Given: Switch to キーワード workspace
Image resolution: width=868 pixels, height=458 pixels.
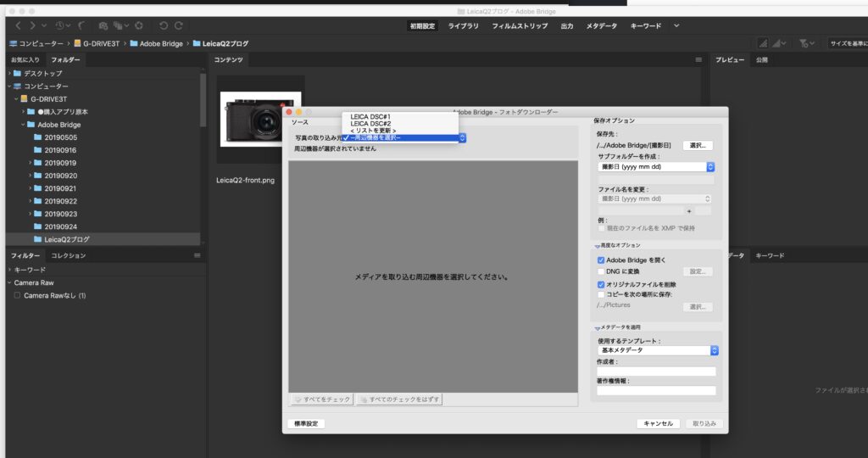Looking at the screenshot, I should click(645, 25).
